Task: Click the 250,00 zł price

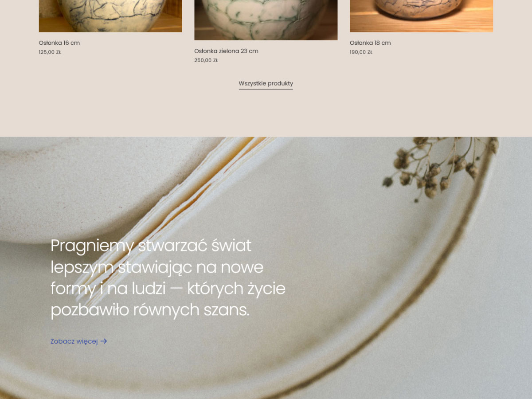Action: [x=206, y=60]
